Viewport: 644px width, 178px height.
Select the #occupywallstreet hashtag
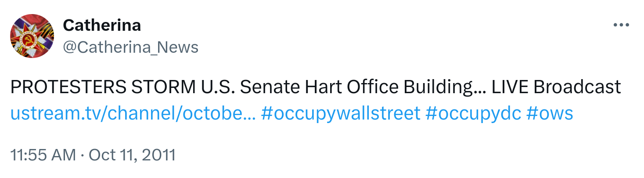[x=340, y=113]
